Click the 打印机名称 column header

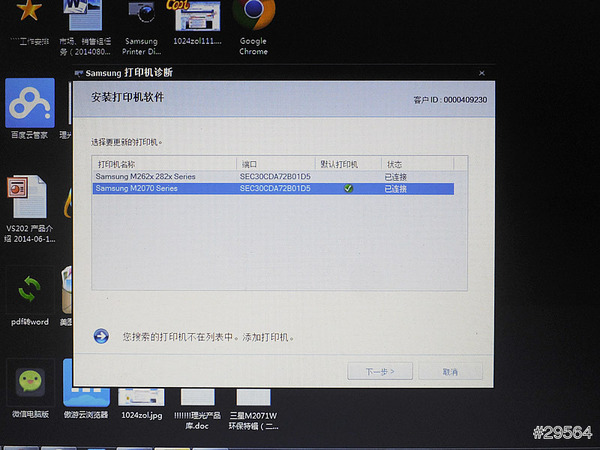[x=164, y=164]
